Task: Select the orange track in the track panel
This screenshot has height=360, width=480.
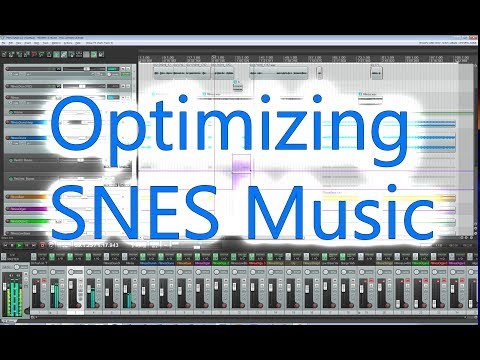Action: (x=27, y=197)
